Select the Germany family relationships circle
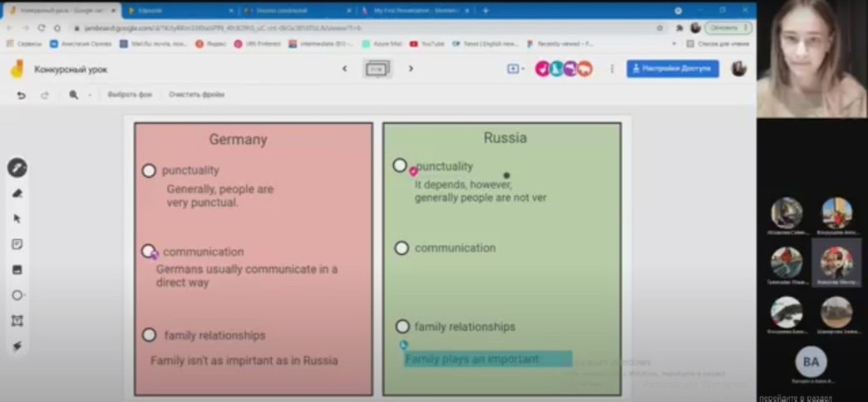The image size is (868, 402). tap(150, 335)
